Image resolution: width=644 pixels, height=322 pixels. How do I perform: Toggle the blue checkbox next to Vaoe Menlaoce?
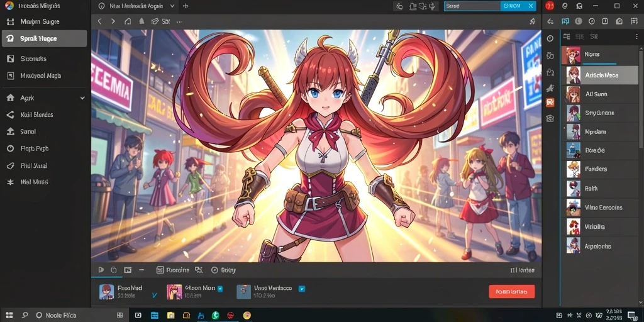tap(302, 289)
